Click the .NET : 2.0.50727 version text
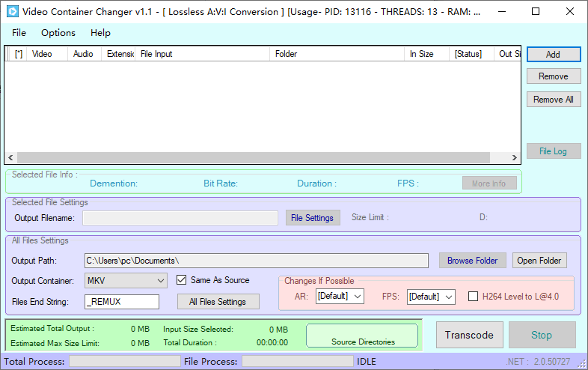 (x=538, y=362)
